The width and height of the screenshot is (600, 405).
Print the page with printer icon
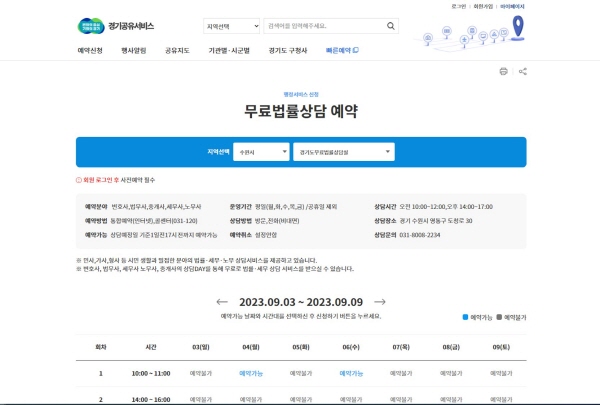click(503, 71)
